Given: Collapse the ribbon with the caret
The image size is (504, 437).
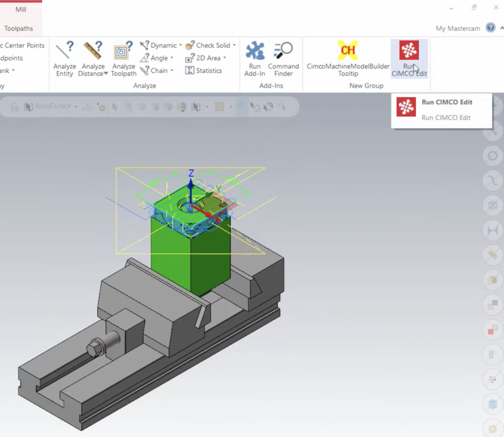Looking at the screenshot, I should [502, 28].
